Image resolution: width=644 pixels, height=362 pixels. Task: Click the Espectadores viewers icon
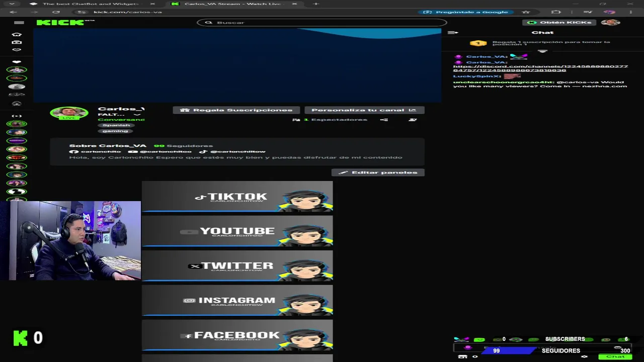[x=296, y=120]
